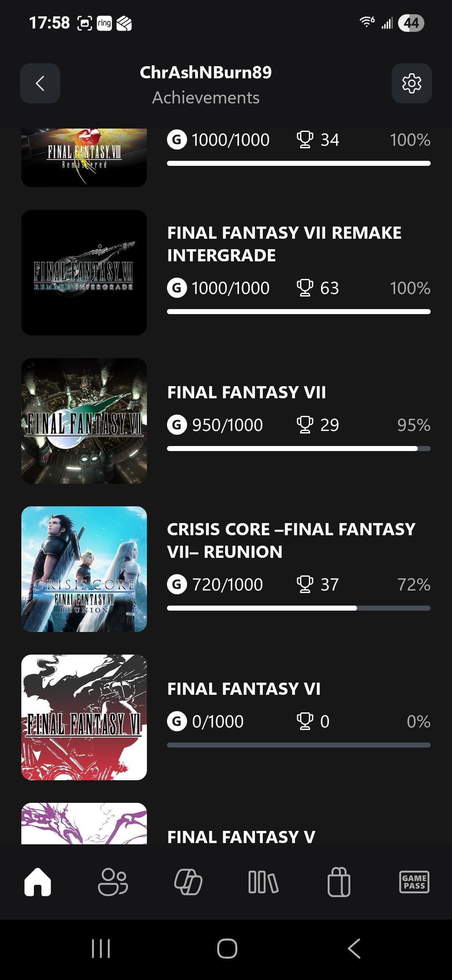
Task: Tap the Final Fantasy VIII Remastered cover thumbnail
Action: point(84,157)
